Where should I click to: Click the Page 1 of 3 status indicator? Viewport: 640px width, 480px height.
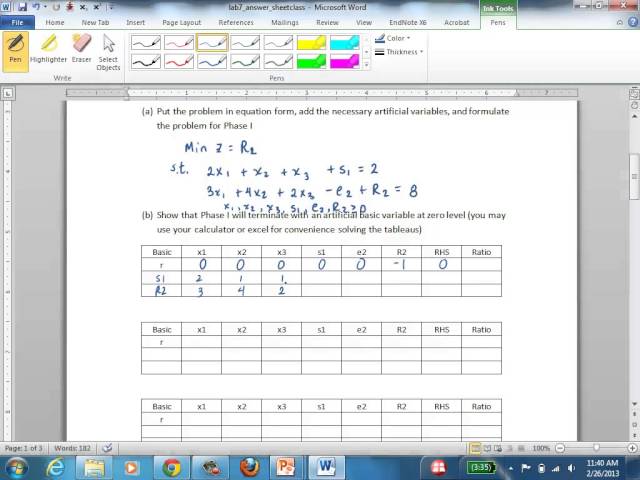(24, 448)
